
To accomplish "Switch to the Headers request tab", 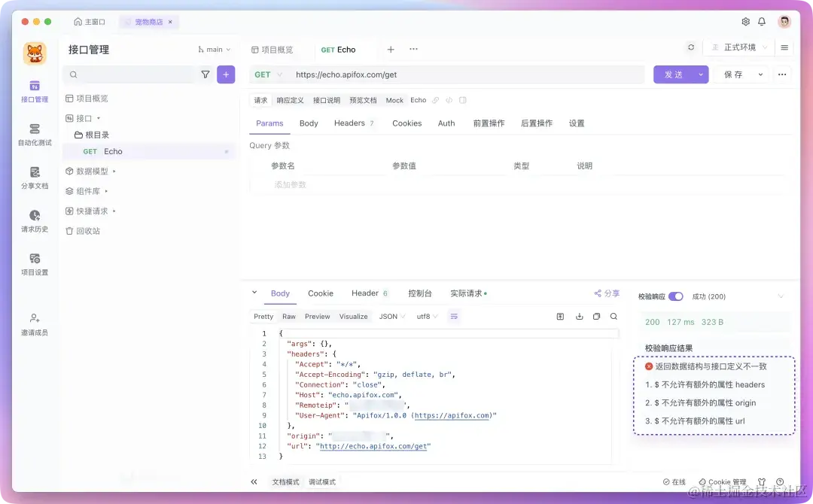I will 349,123.
